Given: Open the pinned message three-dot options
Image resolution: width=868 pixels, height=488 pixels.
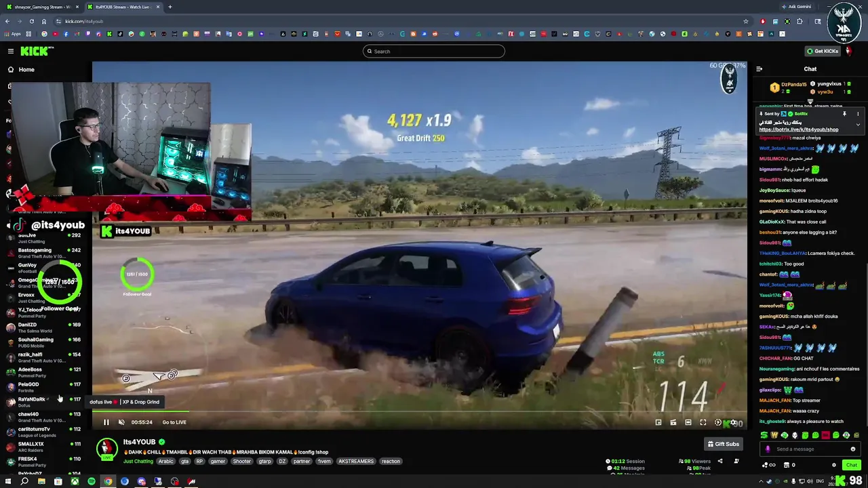Looking at the screenshot, I should [x=858, y=114].
